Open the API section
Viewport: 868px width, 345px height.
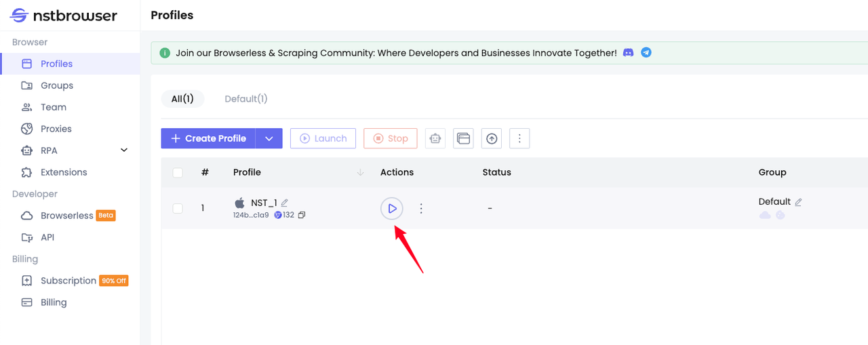[x=70, y=237]
